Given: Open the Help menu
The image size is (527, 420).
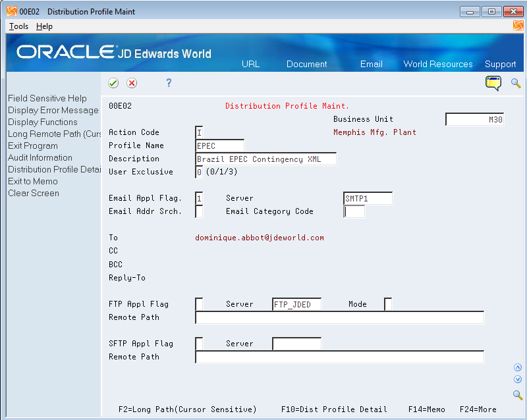Looking at the screenshot, I should pyautogui.click(x=44, y=26).
